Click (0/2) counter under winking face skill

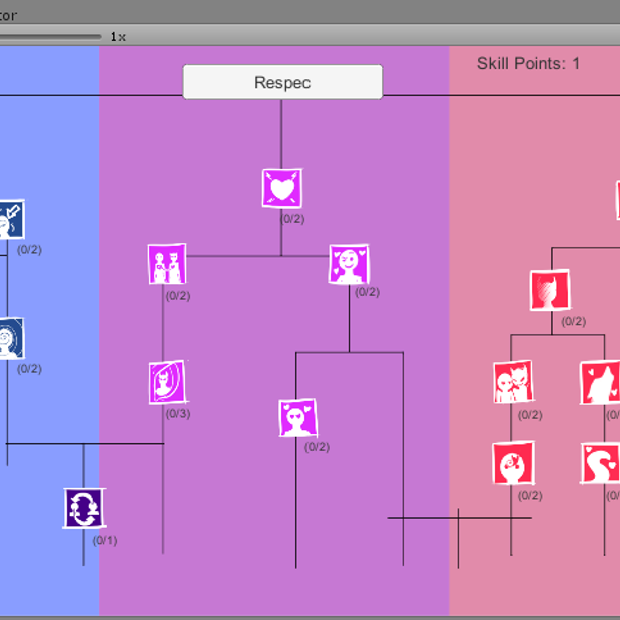367,292
